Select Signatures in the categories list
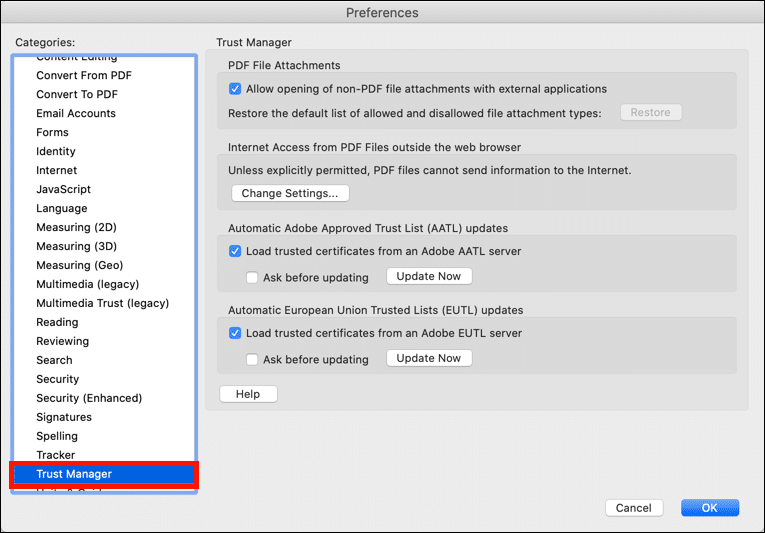Viewport: 765px width, 533px height. pos(64,417)
